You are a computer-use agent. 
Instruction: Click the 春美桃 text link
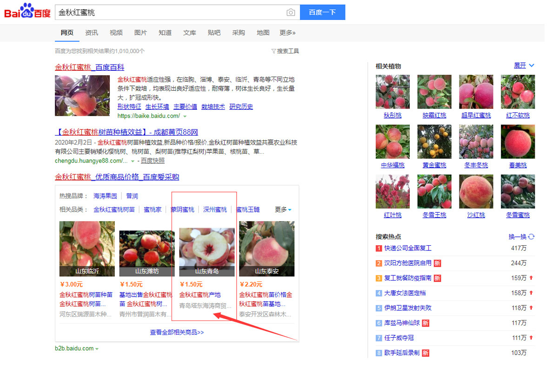518,165
